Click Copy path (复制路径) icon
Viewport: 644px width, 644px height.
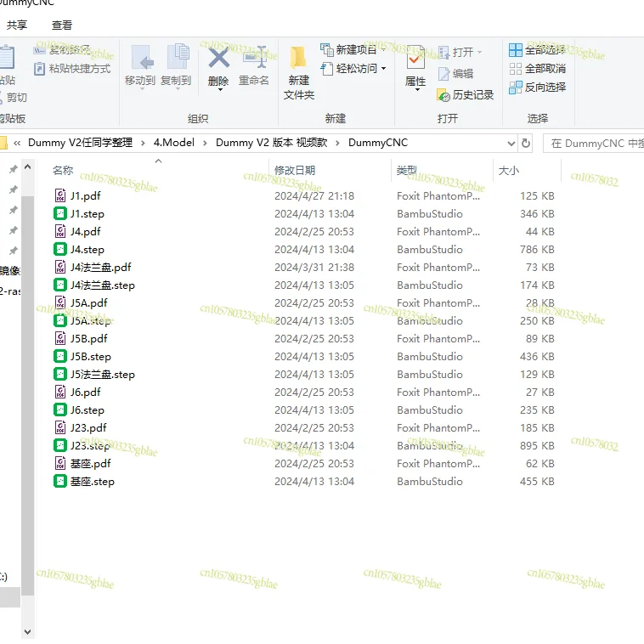pyautogui.click(x=39, y=50)
